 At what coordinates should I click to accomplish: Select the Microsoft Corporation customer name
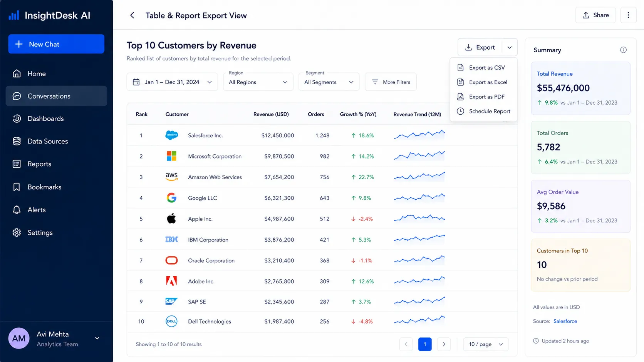[215, 156]
